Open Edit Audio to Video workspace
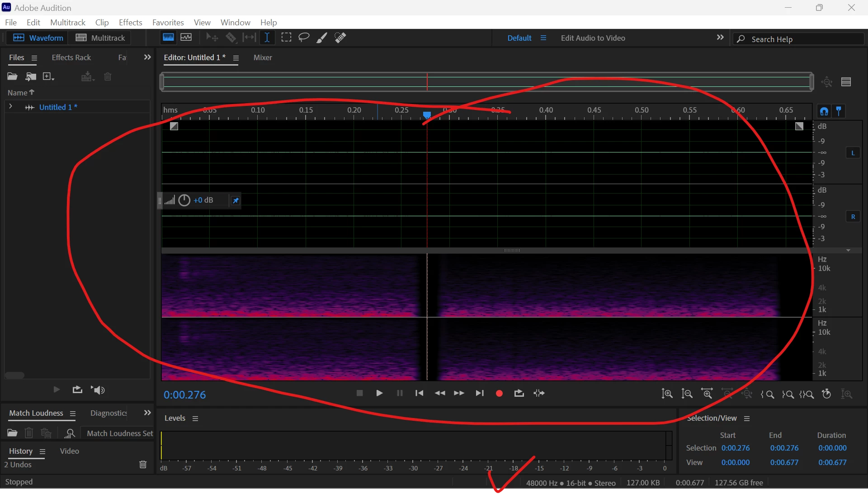Screen dimensions: 868x494 (593, 38)
